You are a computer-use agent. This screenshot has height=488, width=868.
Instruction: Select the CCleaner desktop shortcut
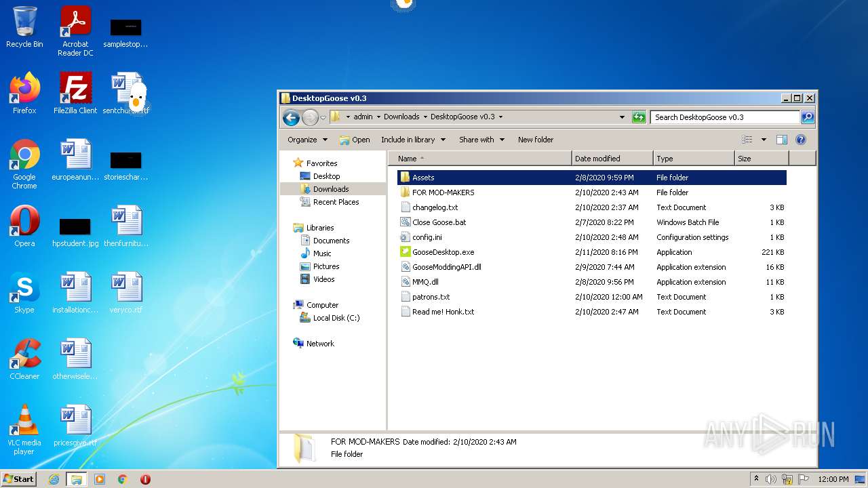point(24,359)
